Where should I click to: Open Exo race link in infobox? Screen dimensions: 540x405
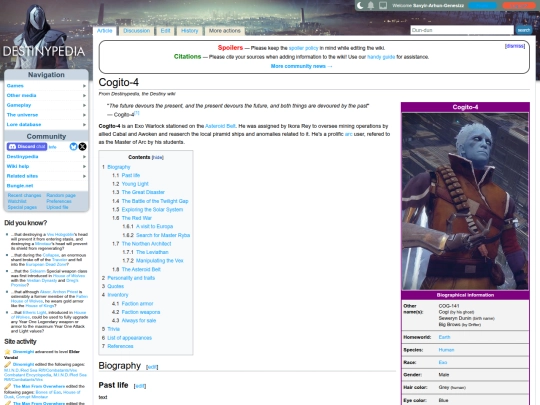(443, 363)
